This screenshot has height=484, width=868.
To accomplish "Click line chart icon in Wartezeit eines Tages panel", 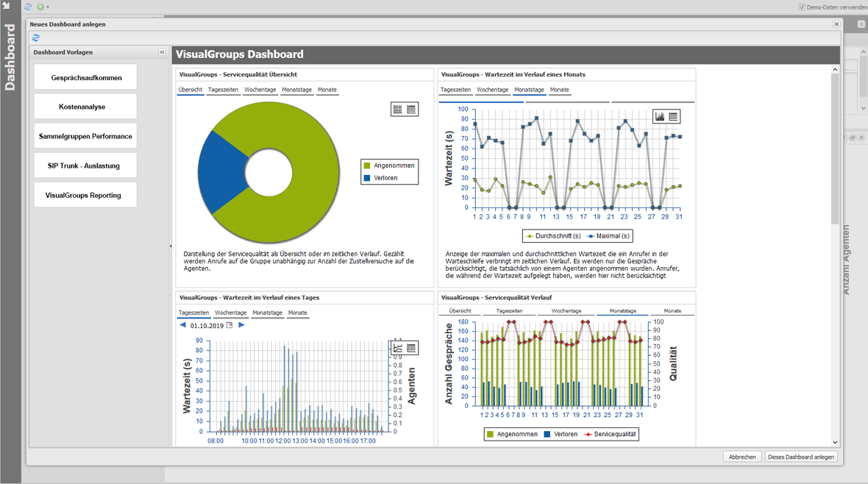I will (398, 348).
